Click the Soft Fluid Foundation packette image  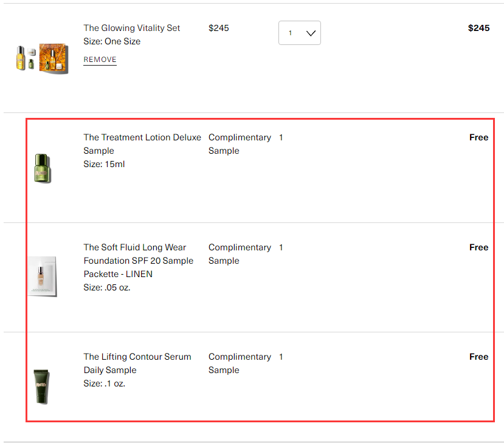(x=42, y=276)
